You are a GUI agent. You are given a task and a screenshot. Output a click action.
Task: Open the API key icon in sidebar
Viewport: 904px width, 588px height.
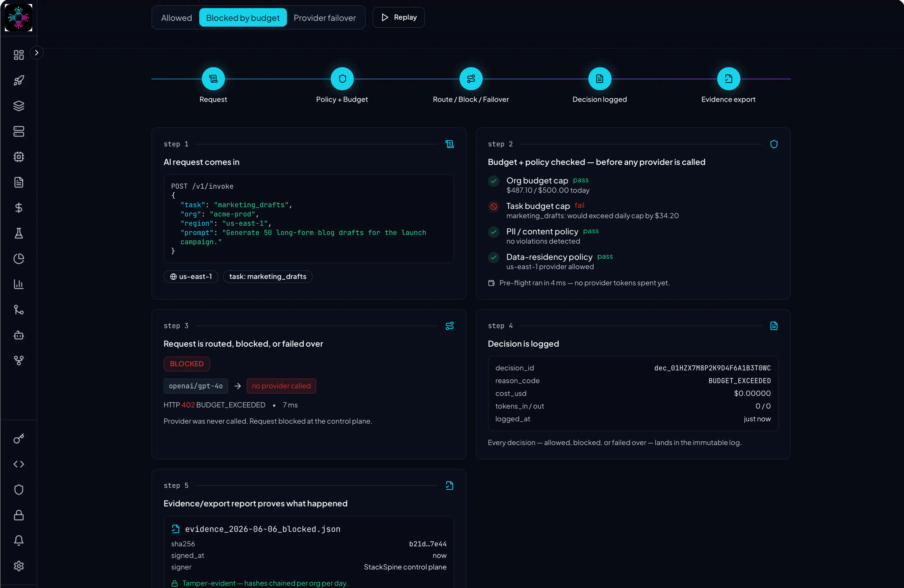point(19,439)
